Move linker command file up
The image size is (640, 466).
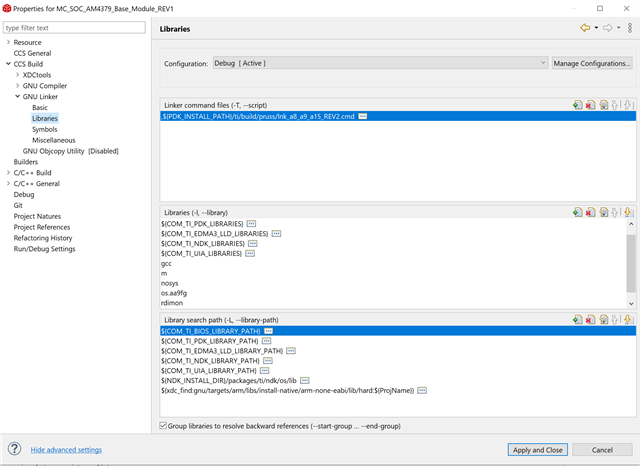tap(615, 105)
